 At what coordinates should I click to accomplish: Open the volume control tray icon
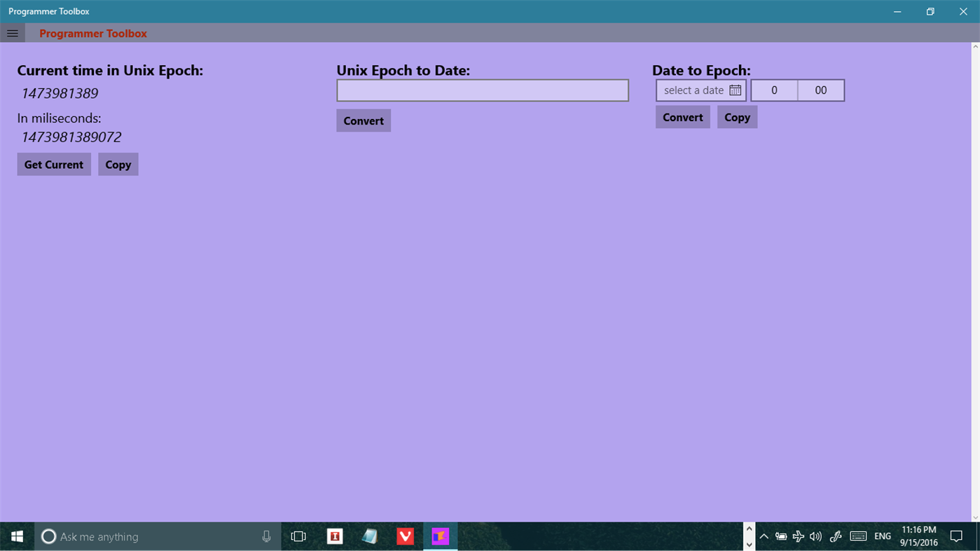point(815,536)
